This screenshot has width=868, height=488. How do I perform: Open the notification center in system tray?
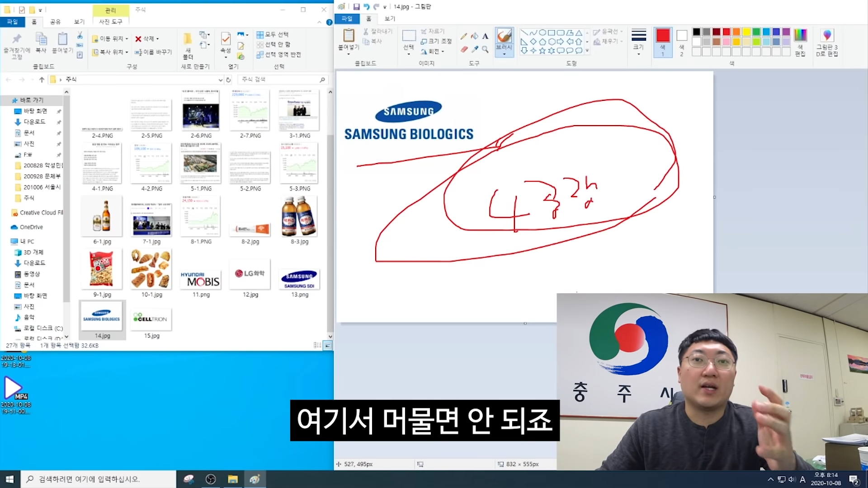(x=854, y=479)
